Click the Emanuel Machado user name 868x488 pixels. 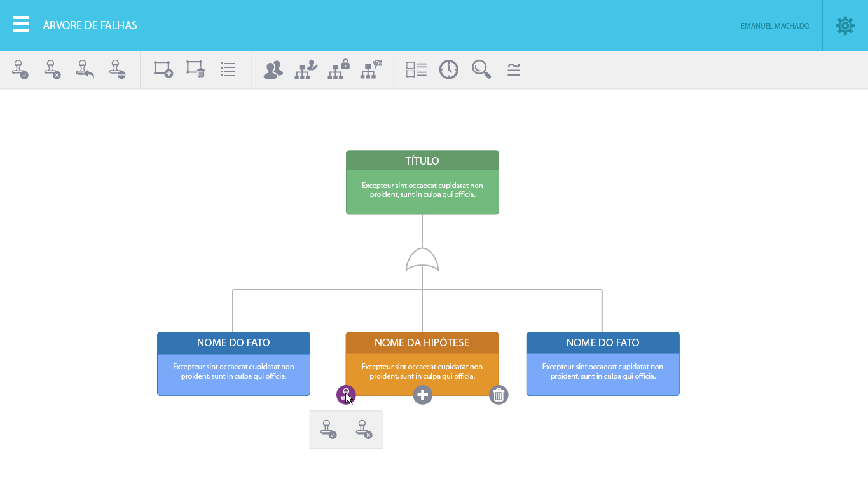[x=775, y=26]
